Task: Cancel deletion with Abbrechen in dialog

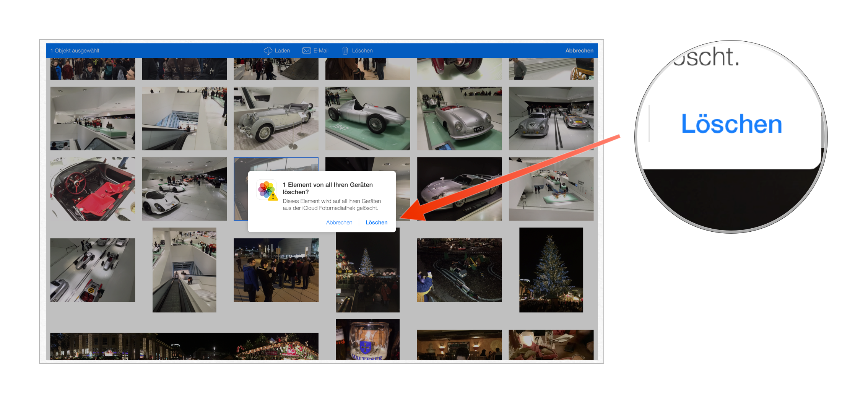Action: [339, 222]
